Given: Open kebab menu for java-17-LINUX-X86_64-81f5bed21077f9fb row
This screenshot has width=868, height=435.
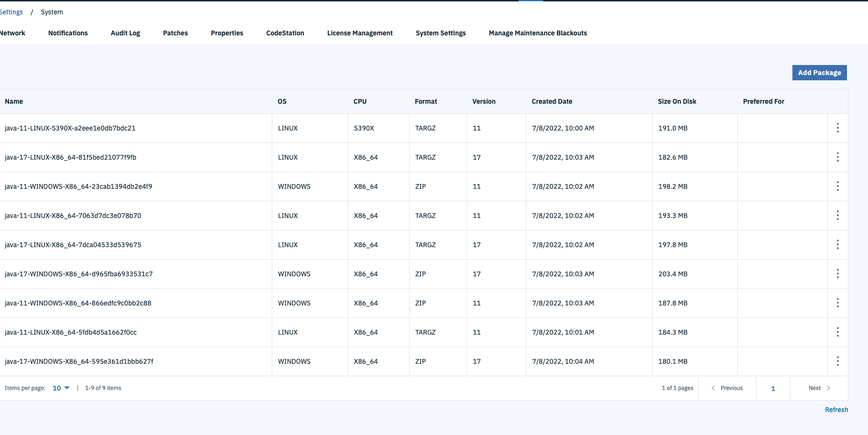Looking at the screenshot, I should click(x=837, y=157).
